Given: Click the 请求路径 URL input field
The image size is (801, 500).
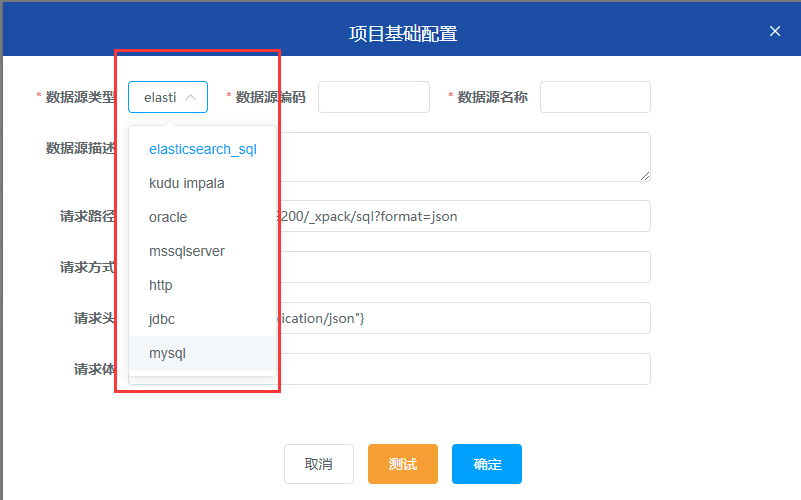Looking at the screenshot, I should tap(460, 216).
